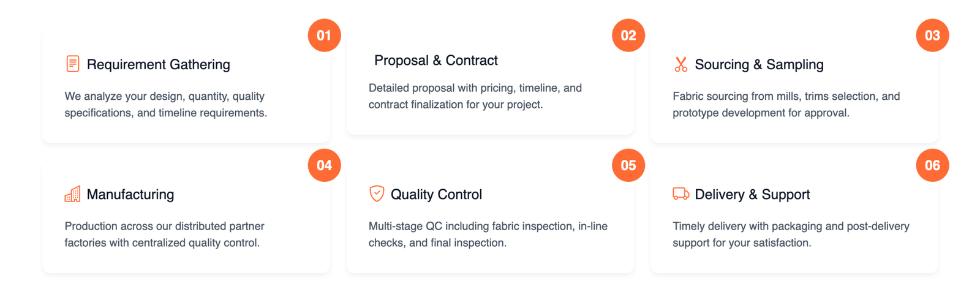This screenshot has width=980, height=289.
Task: Click the Proposal & Contract description text
Action: (x=475, y=96)
